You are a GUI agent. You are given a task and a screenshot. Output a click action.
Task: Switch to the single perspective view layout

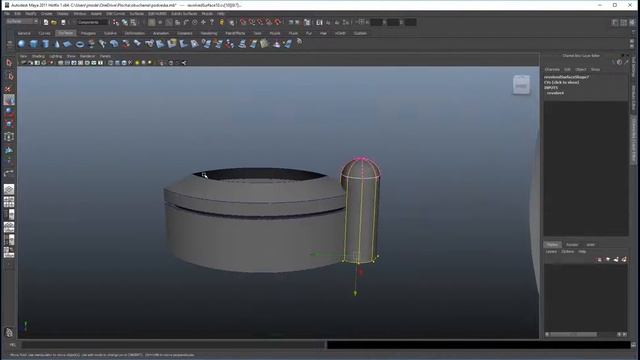9,189
